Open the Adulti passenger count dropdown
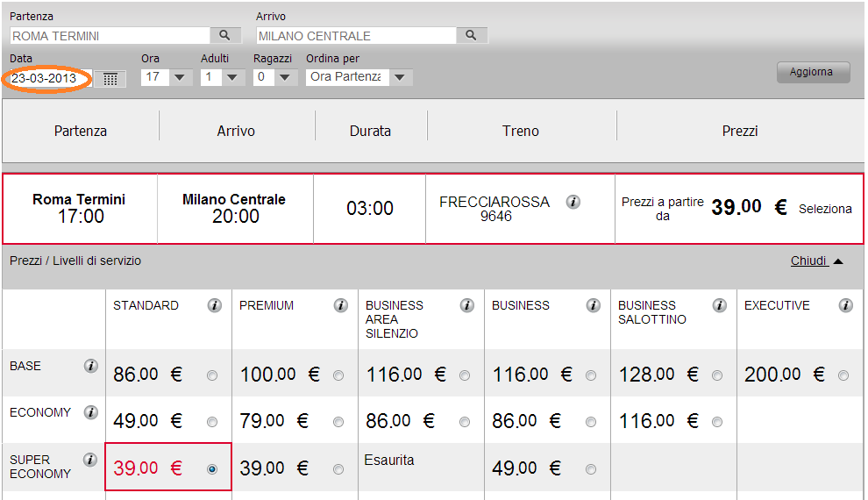The image size is (868, 500). [x=232, y=77]
